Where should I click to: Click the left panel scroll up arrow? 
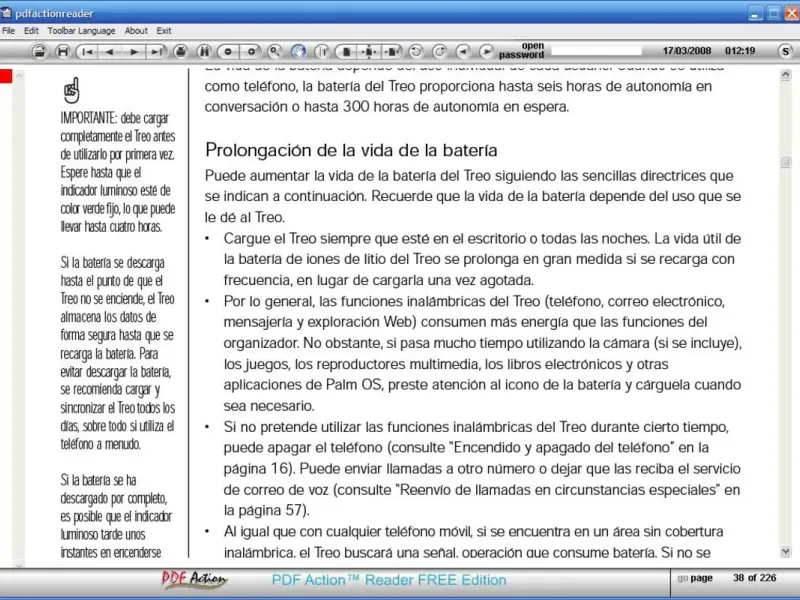pos(19,76)
